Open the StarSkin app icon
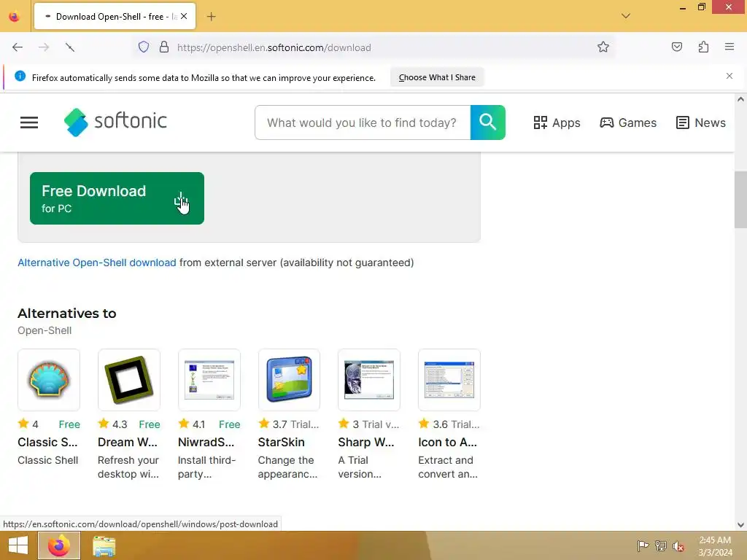Screen dimensions: 747x560 click(x=289, y=379)
